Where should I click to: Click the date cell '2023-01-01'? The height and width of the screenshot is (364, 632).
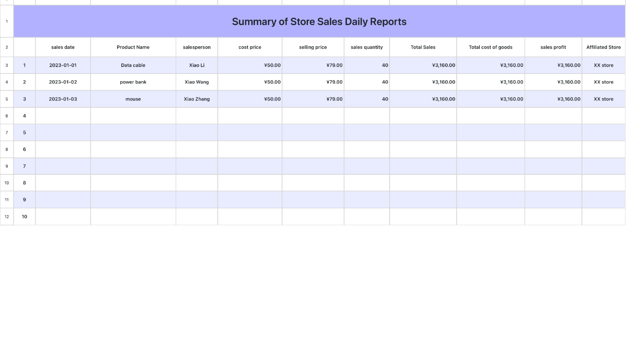(x=63, y=65)
